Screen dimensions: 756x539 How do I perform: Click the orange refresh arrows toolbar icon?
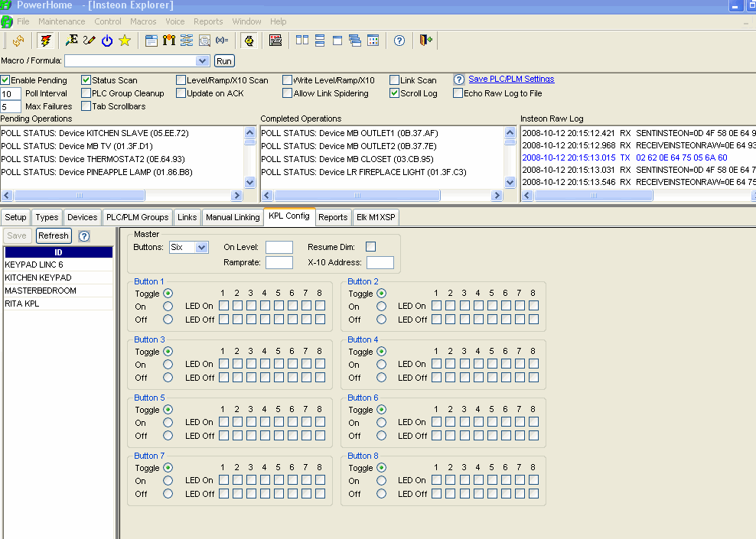pos(18,41)
